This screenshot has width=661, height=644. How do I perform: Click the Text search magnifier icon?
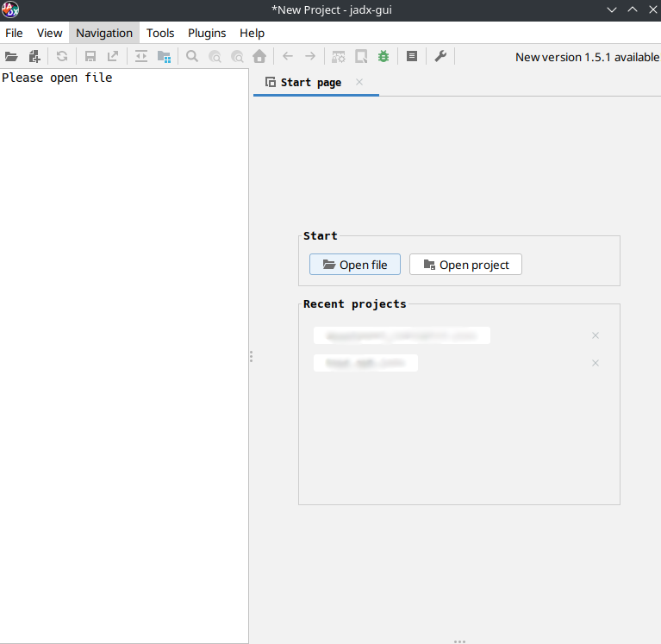click(192, 57)
